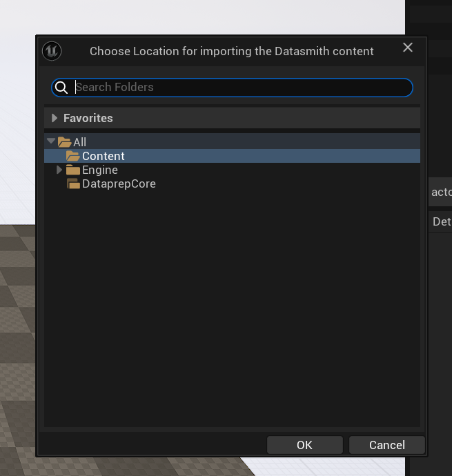This screenshot has width=452, height=476.
Task: Click the Engine folder icon
Action: (x=73, y=170)
